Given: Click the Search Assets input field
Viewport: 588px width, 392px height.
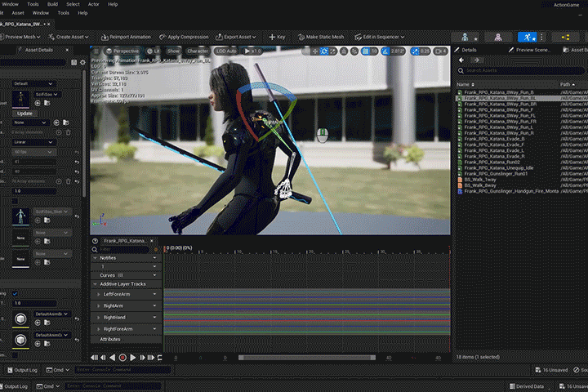Looking at the screenshot, I should tap(520, 70).
